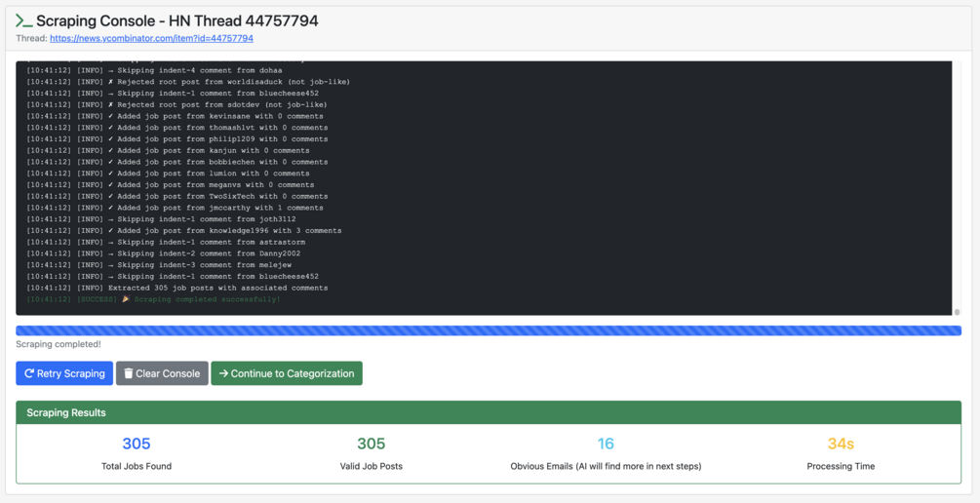
Task: Click the Obvious Emails count 16
Action: point(606,444)
